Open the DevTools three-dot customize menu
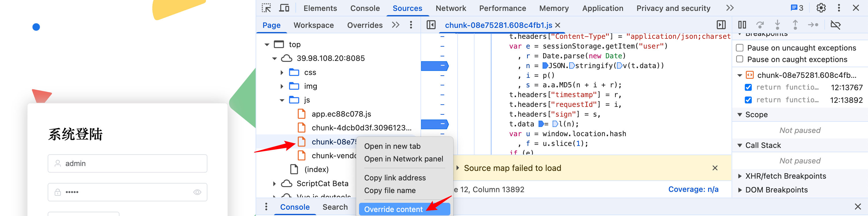Viewport: 868px width, 216px height. point(839,8)
